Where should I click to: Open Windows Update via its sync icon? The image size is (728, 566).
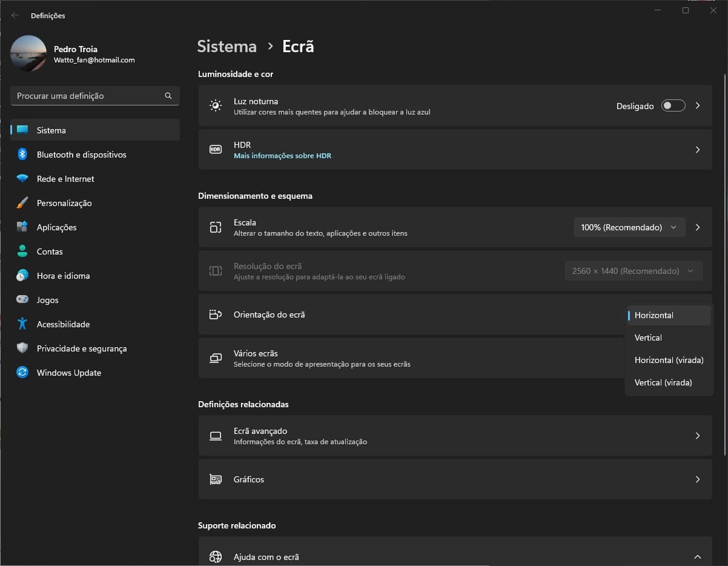click(x=22, y=373)
